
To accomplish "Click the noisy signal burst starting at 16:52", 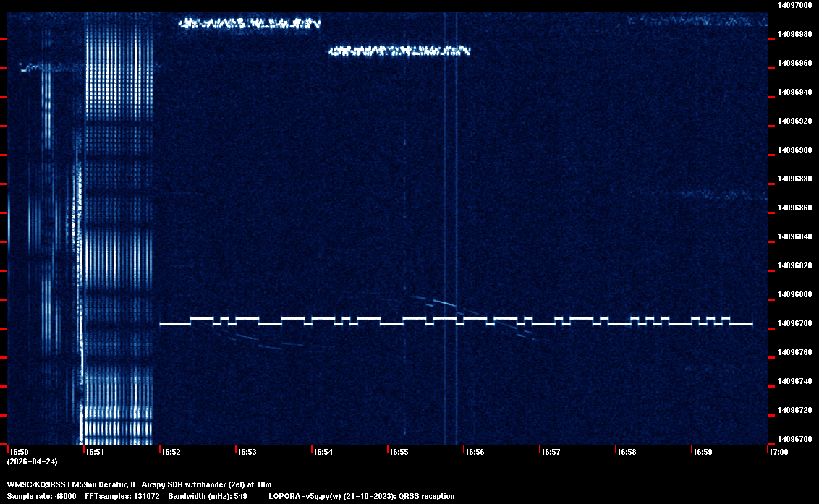I will (249, 24).
